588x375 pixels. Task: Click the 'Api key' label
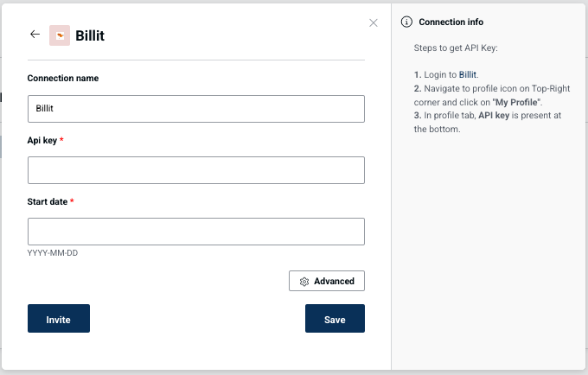[x=42, y=141]
